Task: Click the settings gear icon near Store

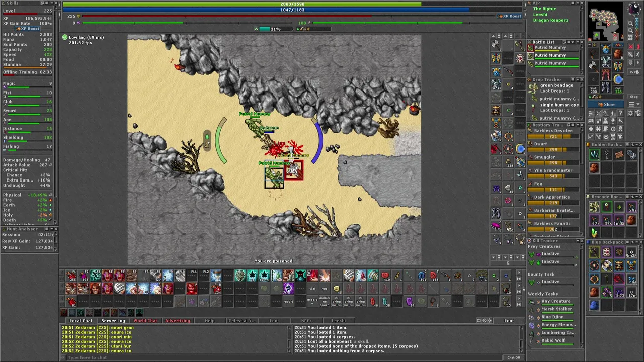Action: pos(630,113)
